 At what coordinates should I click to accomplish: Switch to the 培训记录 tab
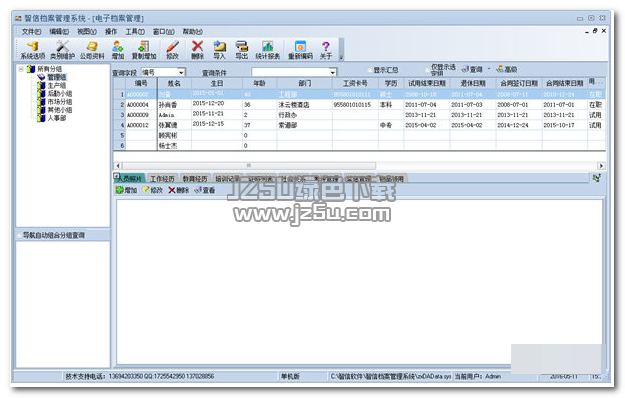tap(228, 179)
